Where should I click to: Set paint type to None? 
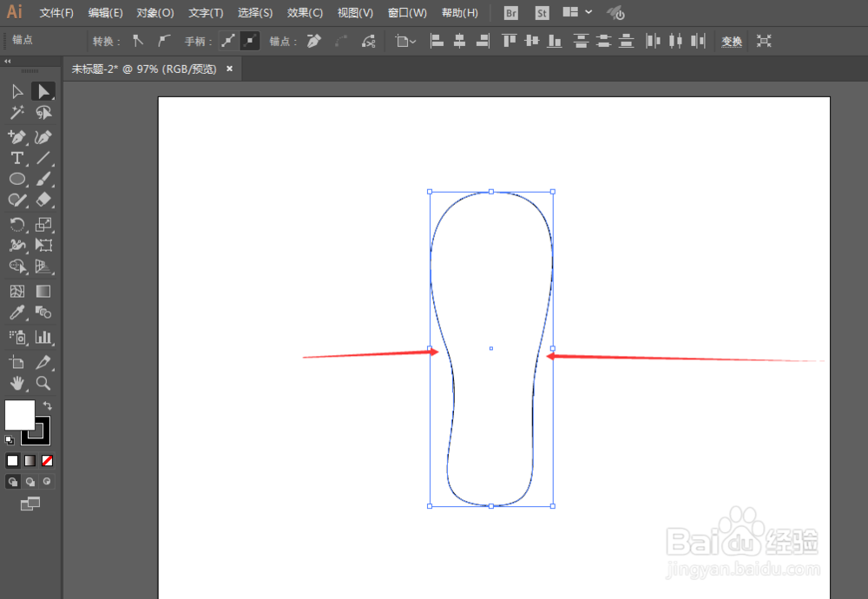(47, 461)
